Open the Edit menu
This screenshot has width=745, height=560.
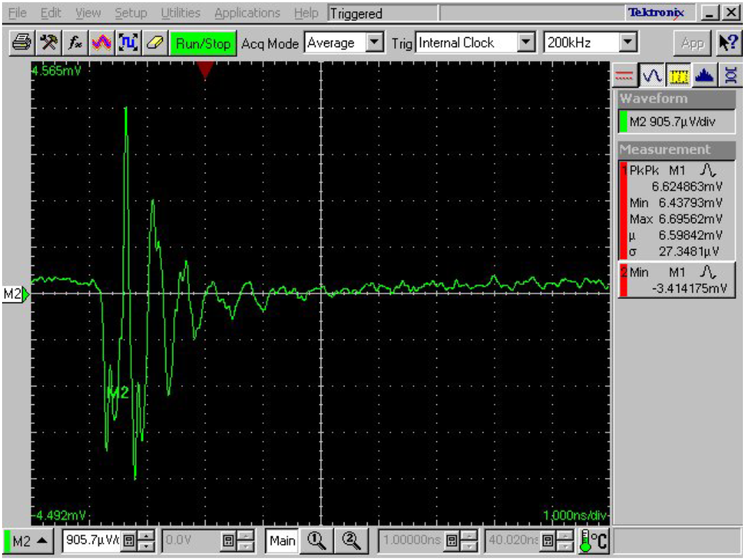(51, 13)
